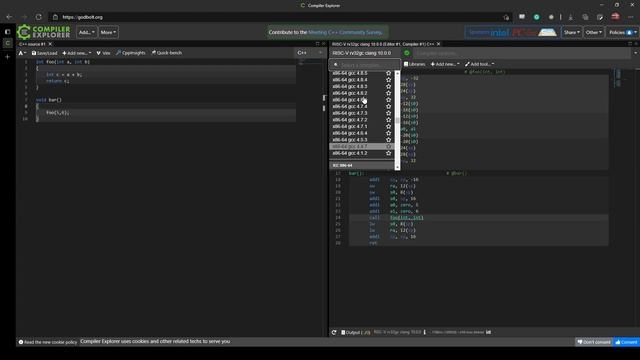The image size is (640, 360).
Task: Click the Save/Load button
Action: [x=44, y=53]
